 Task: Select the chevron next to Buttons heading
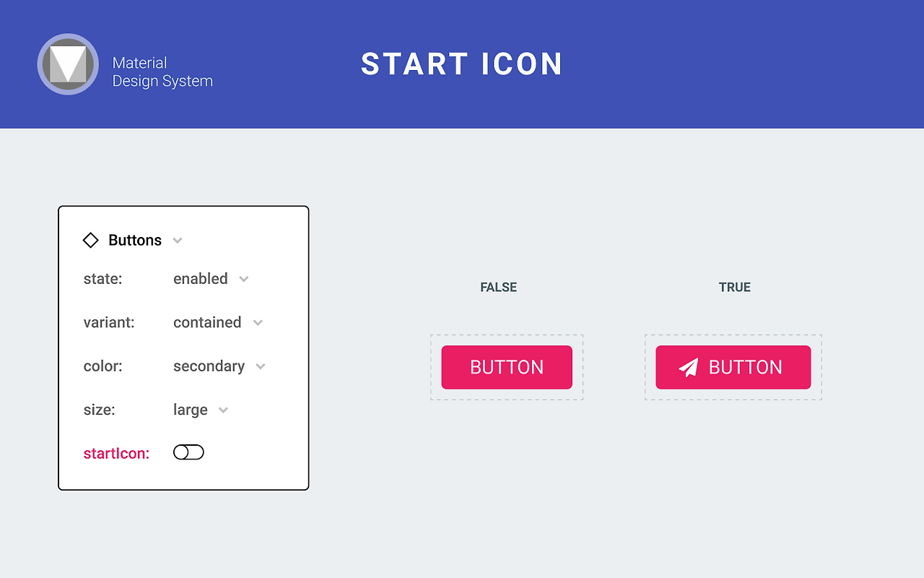tap(177, 241)
